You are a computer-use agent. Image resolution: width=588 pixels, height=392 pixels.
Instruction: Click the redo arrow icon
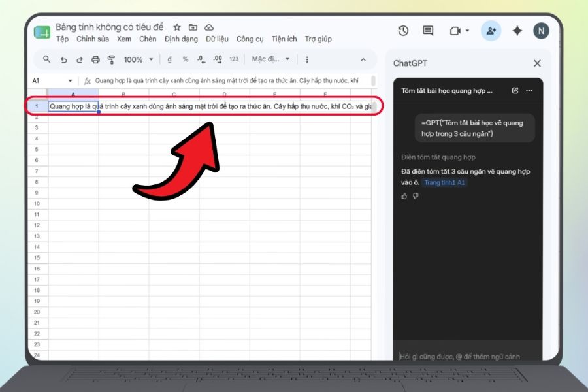coord(80,59)
